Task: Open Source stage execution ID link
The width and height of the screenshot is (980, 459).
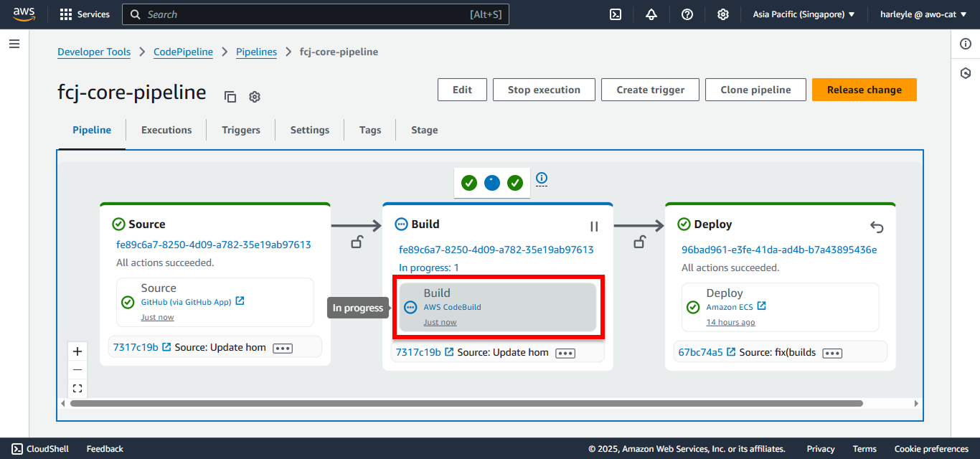Action: pyautogui.click(x=214, y=245)
